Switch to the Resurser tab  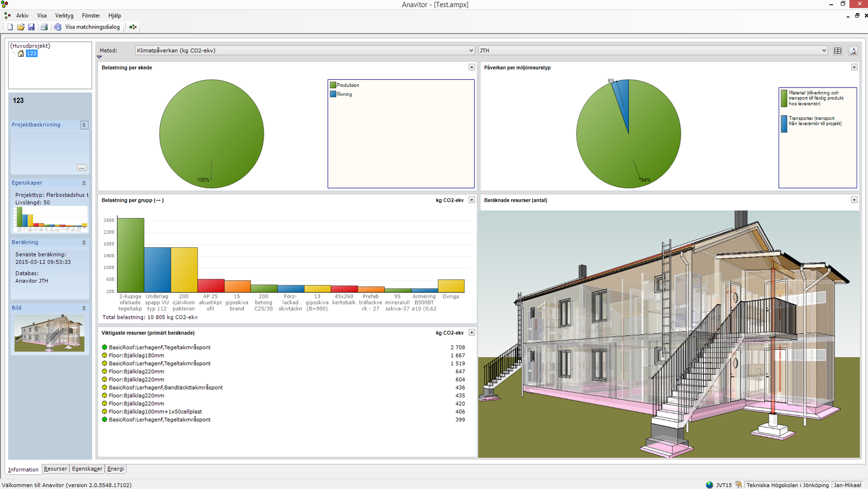coord(55,469)
